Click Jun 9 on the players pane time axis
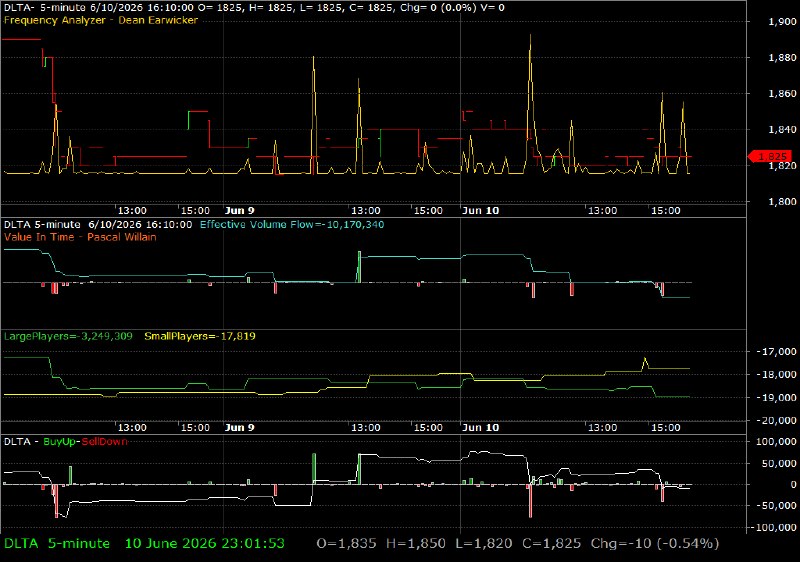 click(x=239, y=427)
